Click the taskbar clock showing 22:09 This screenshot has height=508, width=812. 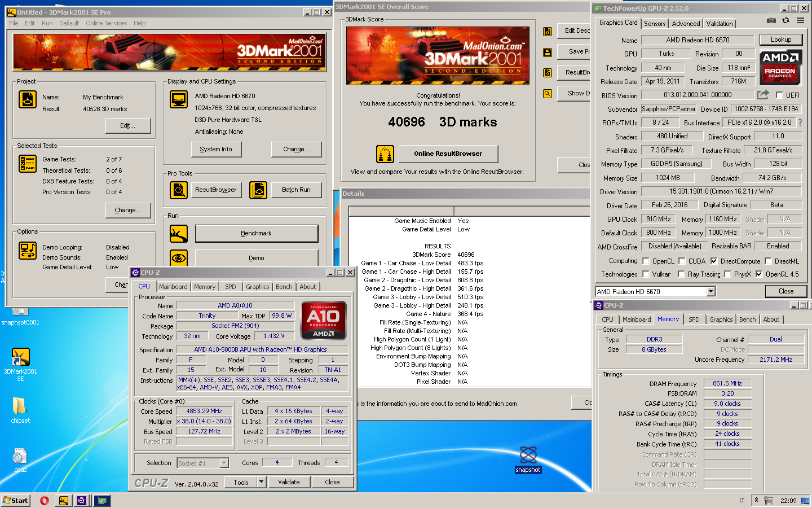point(788,501)
